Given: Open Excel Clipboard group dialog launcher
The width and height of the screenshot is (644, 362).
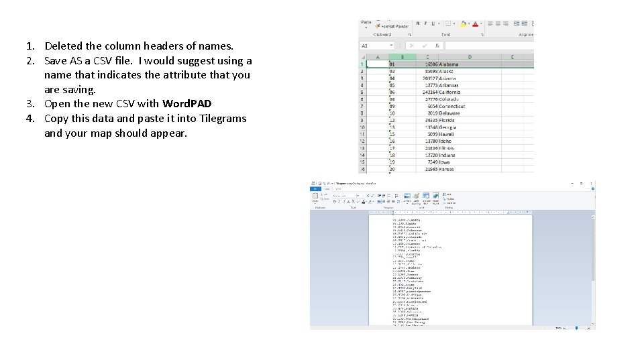Looking at the screenshot, I should pos(409,35).
